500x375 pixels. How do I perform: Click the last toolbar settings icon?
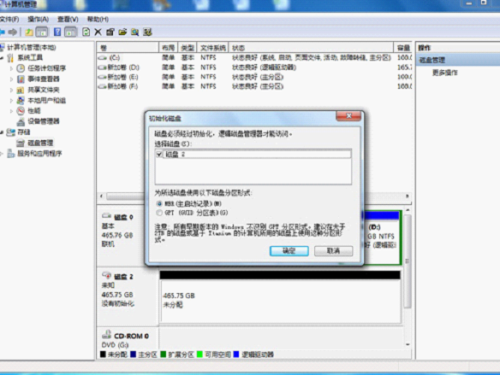(x=147, y=32)
